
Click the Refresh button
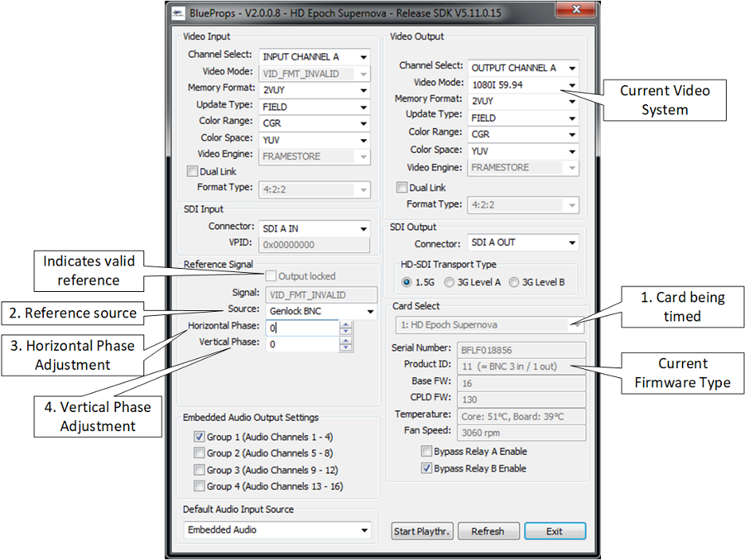pyautogui.click(x=488, y=531)
